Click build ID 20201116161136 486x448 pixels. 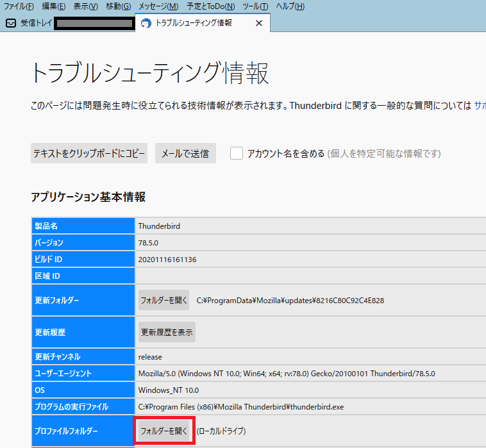point(167,260)
